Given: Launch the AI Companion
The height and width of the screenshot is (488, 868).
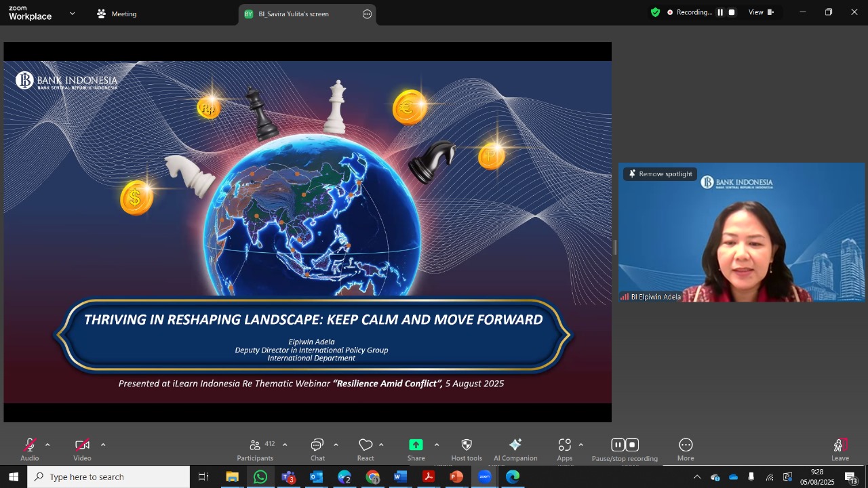Looking at the screenshot, I should click(x=515, y=449).
